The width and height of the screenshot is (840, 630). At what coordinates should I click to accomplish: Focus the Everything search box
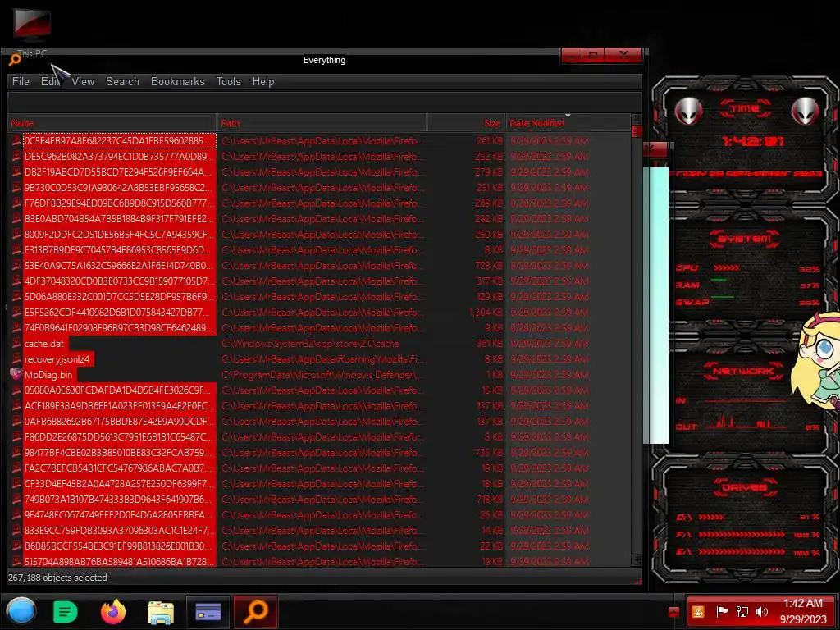pos(324,102)
